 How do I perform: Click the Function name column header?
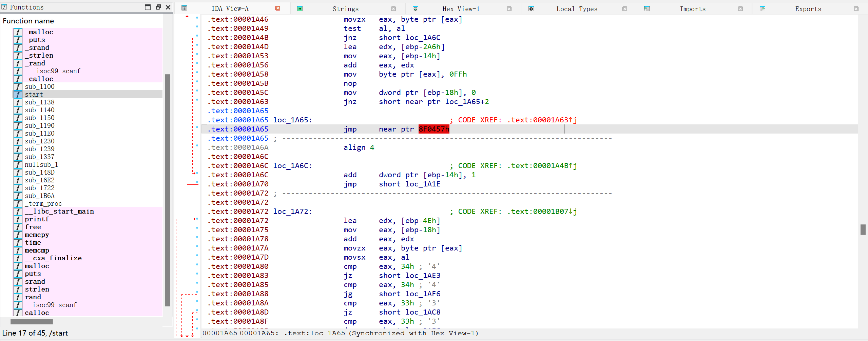tap(28, 21)
